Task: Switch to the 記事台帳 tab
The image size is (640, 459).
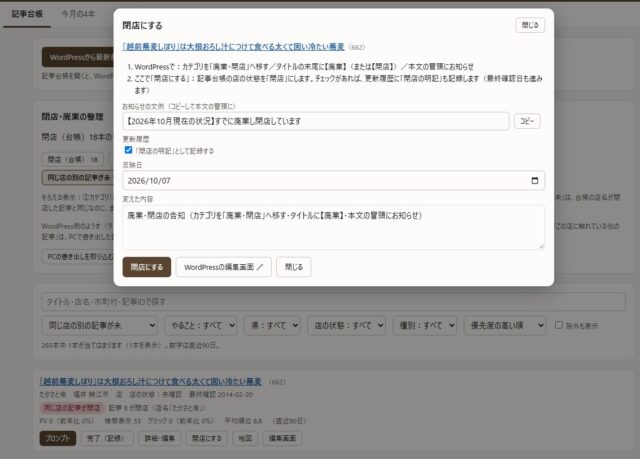Action: [x=27, y=14]
